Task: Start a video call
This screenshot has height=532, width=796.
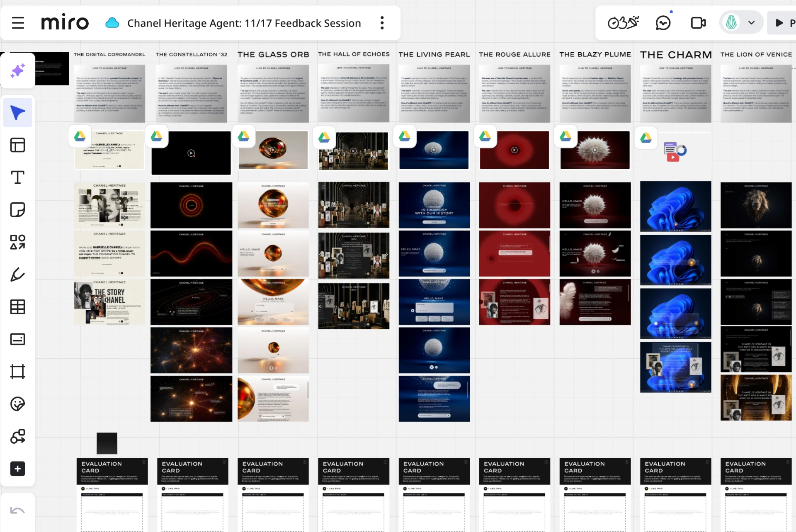Action: [698, 23]
